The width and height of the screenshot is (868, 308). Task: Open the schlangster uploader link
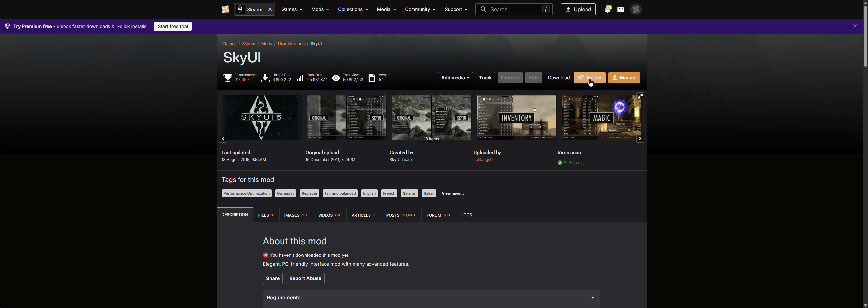pos(484,160)
